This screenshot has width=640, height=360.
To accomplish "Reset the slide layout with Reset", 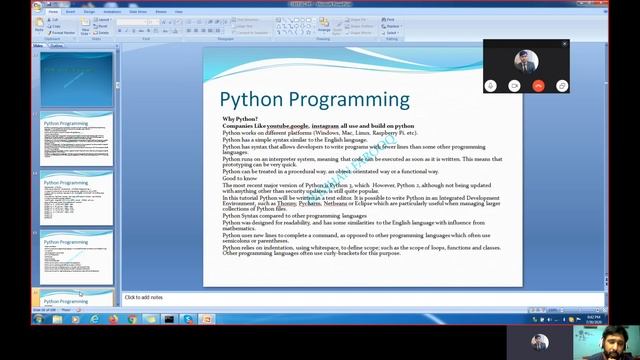I will click(x=100, y=26).
